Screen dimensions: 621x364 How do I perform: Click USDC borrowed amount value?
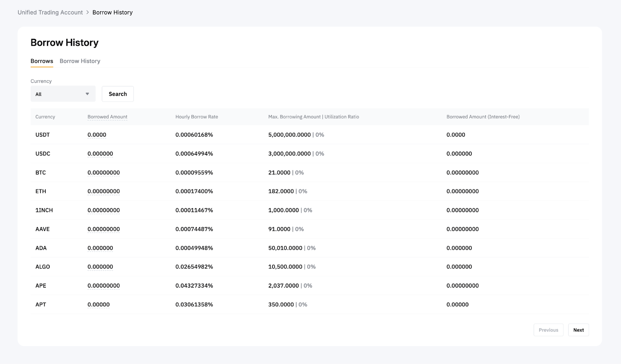point(100,154)
